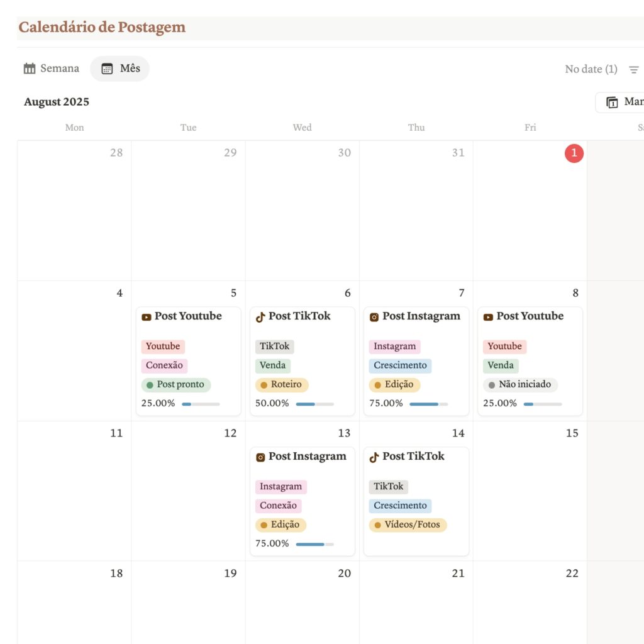The height and width of the screenshot is (644, 644).
Task: Click today's red date badge showing 1
Action: (x=574, y=153)
